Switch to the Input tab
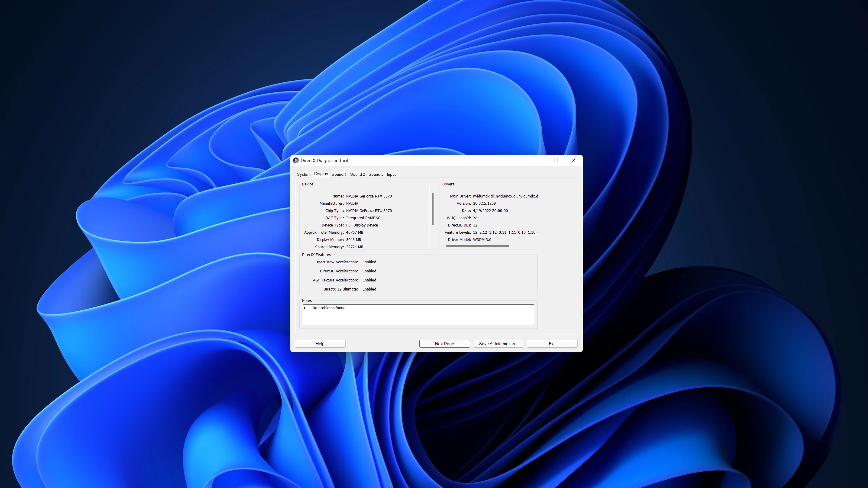Screen dimensions: 868x488 [x=391, y=175]
